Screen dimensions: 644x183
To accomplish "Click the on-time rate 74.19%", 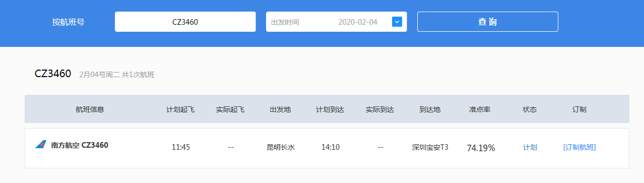I will (x=481, y=148).
